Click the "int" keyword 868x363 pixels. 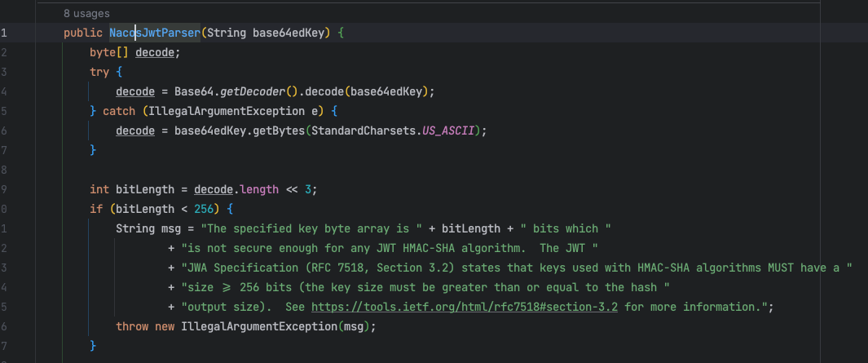click(x=99, y=189)
